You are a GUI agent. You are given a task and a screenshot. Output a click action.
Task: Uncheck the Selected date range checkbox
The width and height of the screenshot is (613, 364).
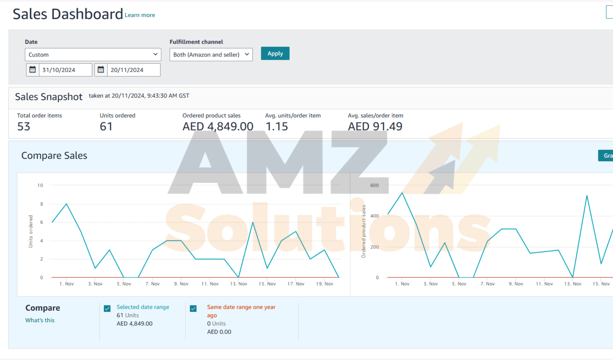pyautogui.click(x=107, y=309)
